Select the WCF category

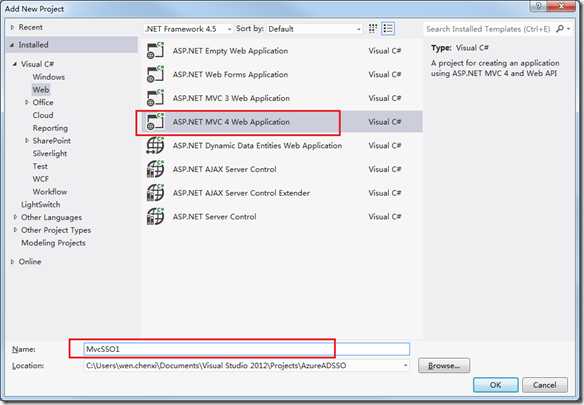41,179
